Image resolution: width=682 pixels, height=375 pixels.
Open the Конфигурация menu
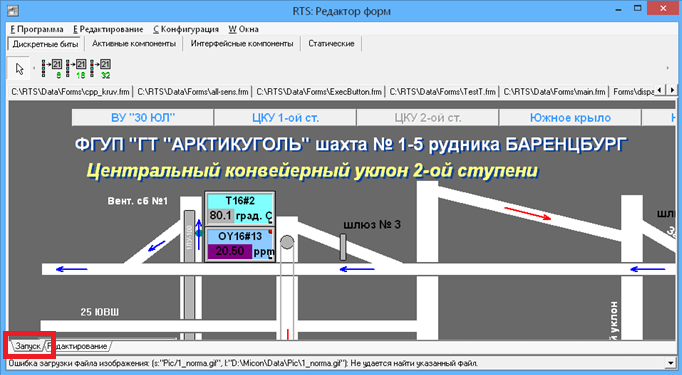pos(186,29)
